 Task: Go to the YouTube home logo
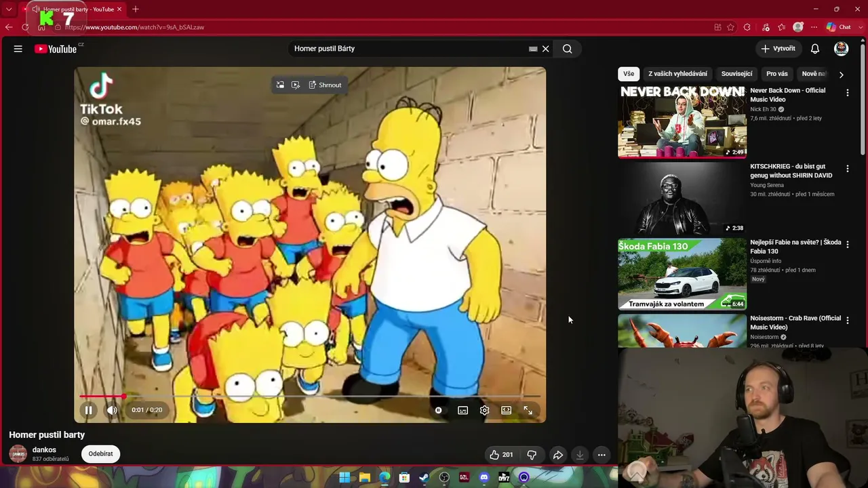point(56,49)
